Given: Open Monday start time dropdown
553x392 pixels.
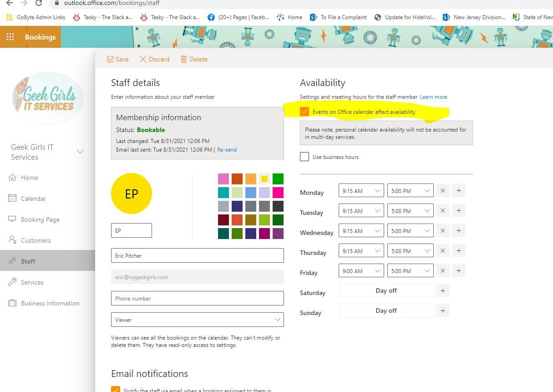Looking at the screenshot, I should click(x=361, y=191).
